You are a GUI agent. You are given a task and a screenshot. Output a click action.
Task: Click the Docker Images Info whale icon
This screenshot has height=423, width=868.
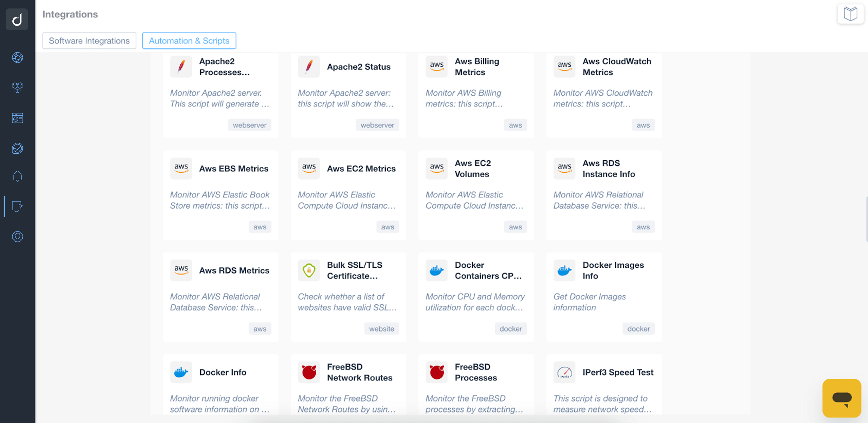[x=564, y=270]
